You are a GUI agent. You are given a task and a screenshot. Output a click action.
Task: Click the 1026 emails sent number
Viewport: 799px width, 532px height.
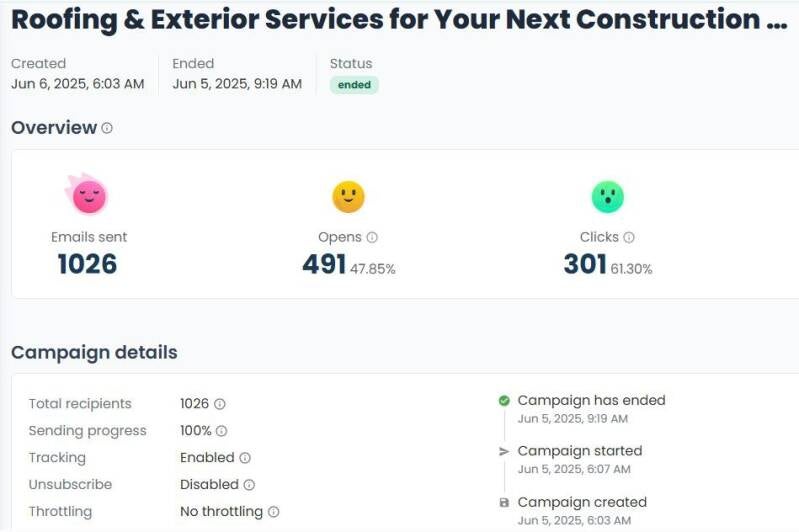[87, 264]
